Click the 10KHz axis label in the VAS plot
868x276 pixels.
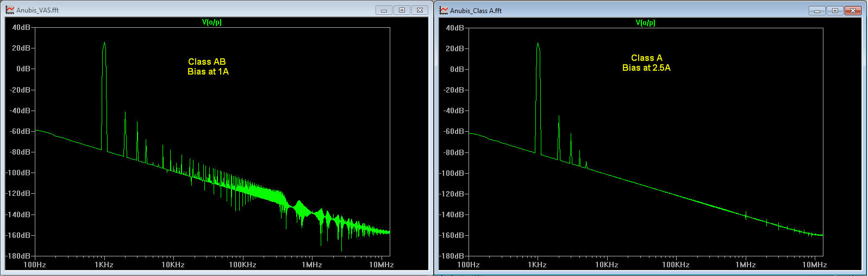pyautogui.click(x=173, y=265)
